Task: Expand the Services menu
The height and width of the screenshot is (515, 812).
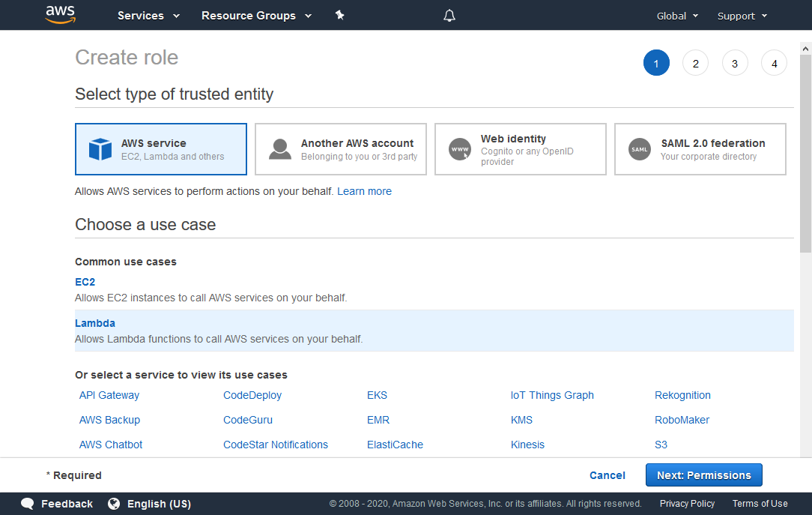Action: (148, 16)
